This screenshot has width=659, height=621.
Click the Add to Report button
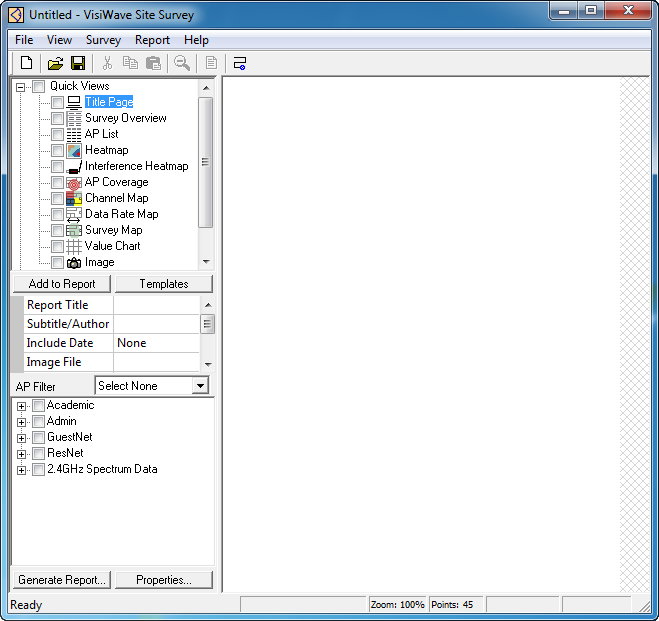pos(62,284)
